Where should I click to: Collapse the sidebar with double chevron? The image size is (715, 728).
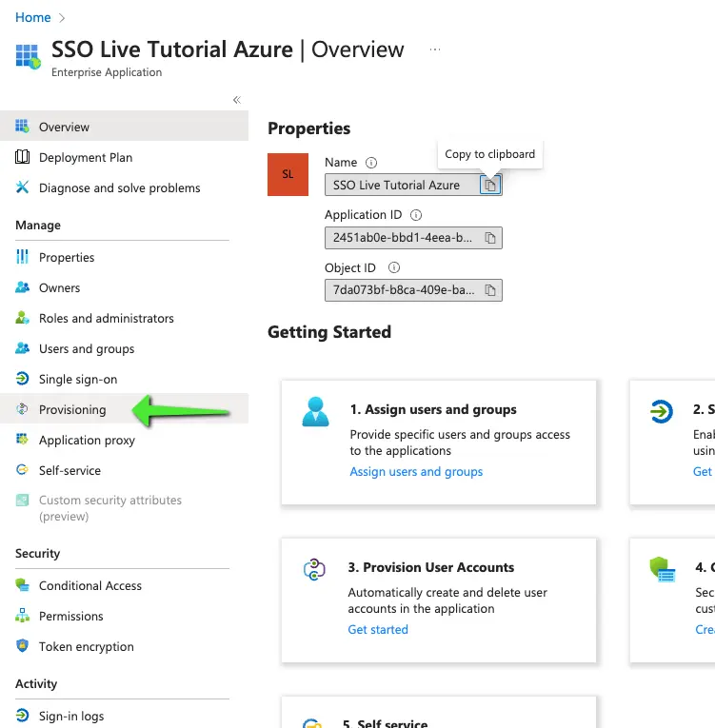click(x=237, y=100)
